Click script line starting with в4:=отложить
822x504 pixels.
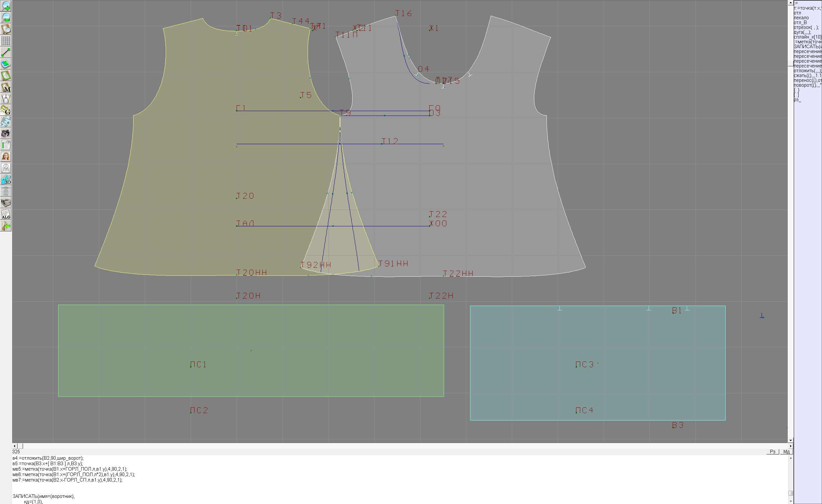tap(48, 458)
